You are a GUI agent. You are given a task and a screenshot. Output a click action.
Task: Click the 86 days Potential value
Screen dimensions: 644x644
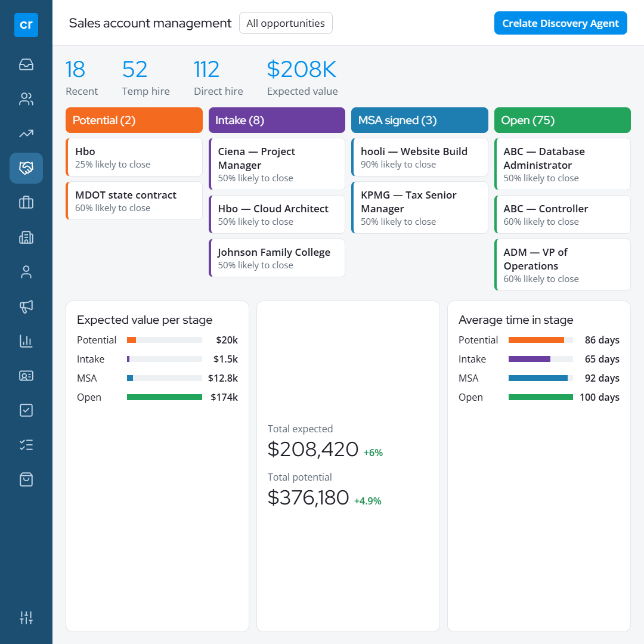pyautogui.click(x=602, y=340)
